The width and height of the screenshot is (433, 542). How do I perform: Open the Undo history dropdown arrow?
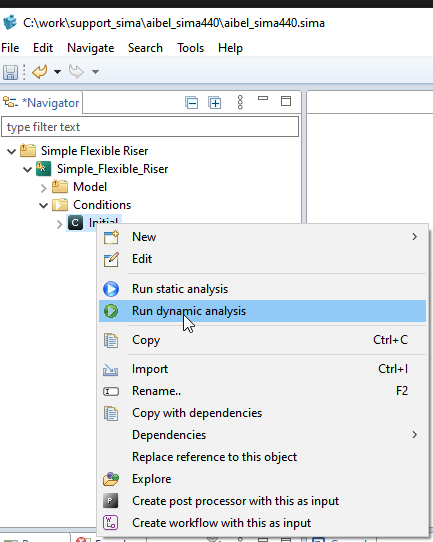[57, 72]
